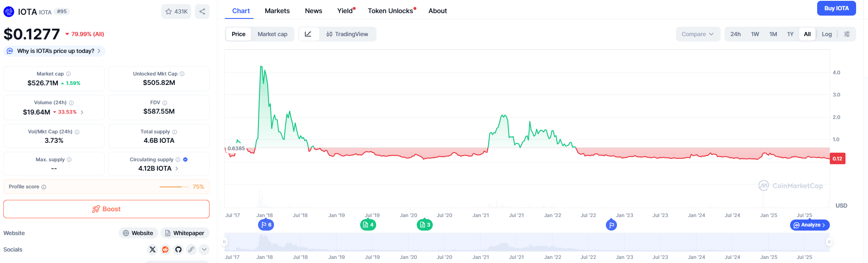This screenshot has width=868, height=263.
Task: Set chart range to 1W
Action: 755,34
